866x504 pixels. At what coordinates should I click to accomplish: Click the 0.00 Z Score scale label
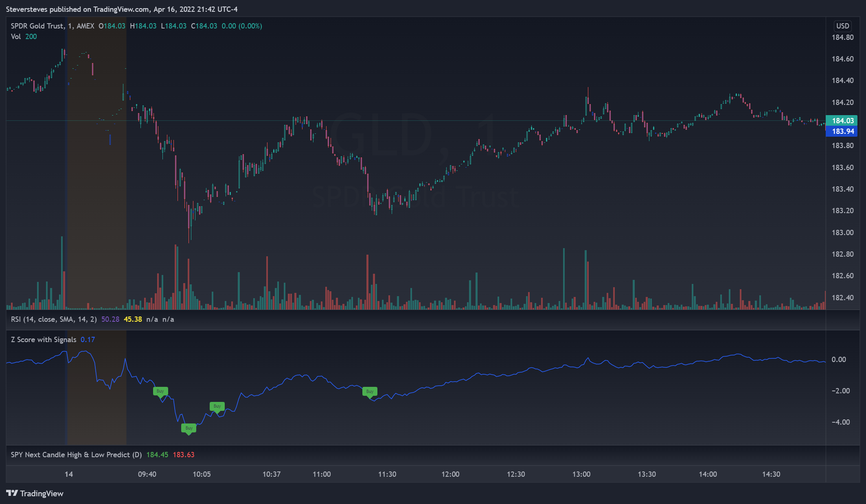(x=839, y=360)
